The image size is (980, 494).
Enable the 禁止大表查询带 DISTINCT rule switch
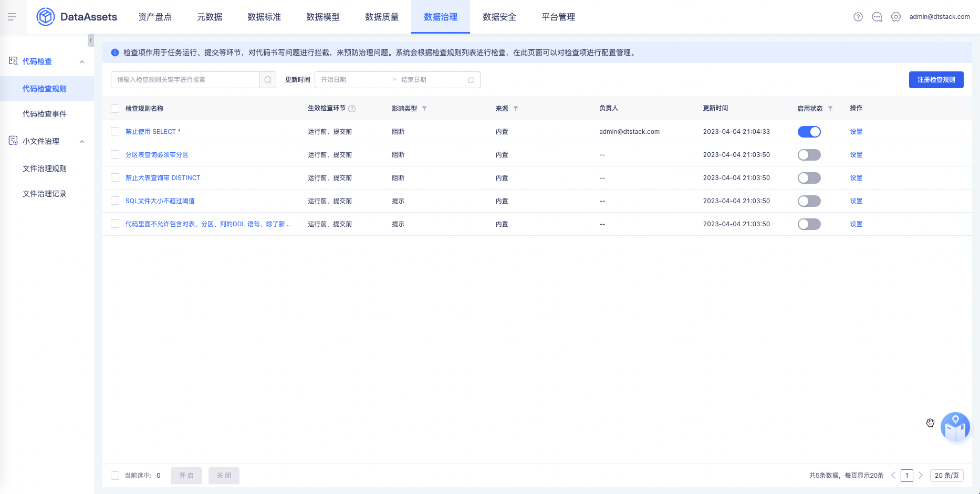[x=809, y=178]
